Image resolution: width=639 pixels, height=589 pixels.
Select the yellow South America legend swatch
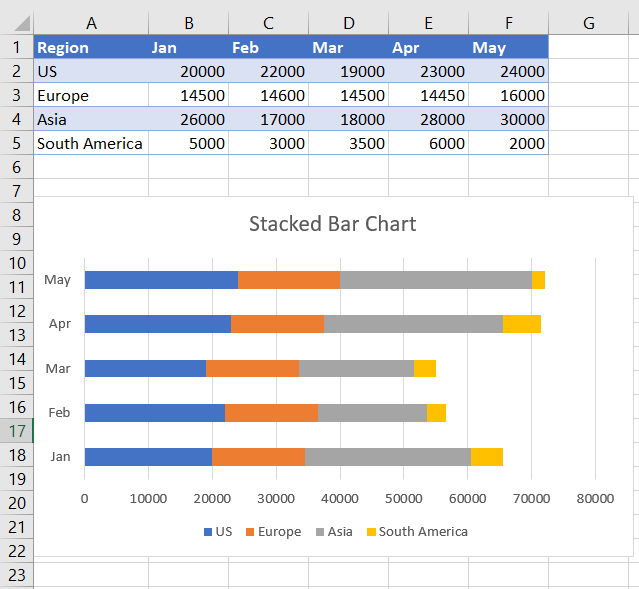371,532
